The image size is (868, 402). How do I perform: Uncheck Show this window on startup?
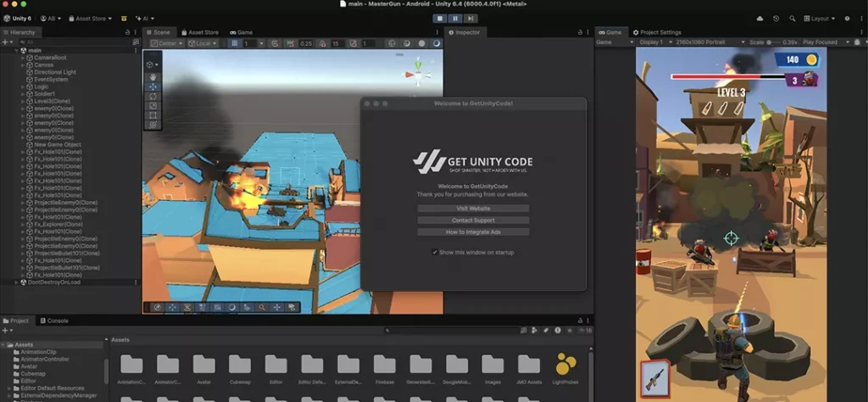tap(435, 253)
